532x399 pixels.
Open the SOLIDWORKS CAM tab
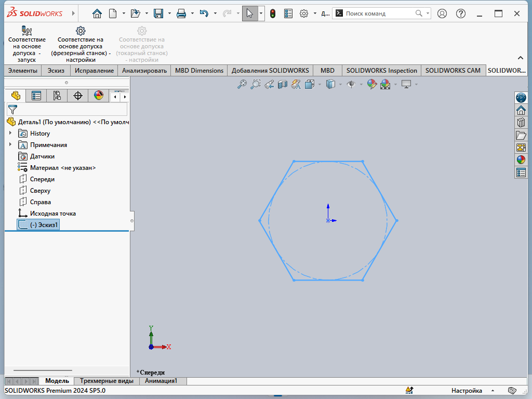pos(453,71)
